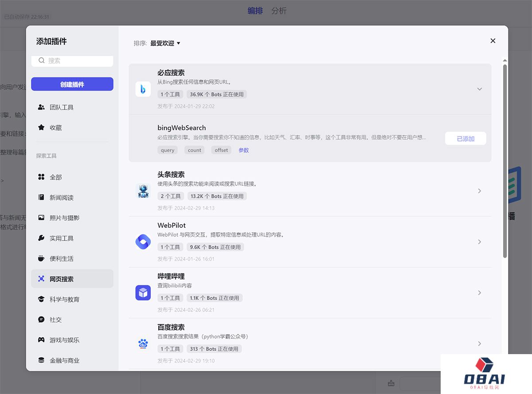
Task: Click the 照片与摄影 picture icon
Action: pyautogui.click(x=41, y=218)
